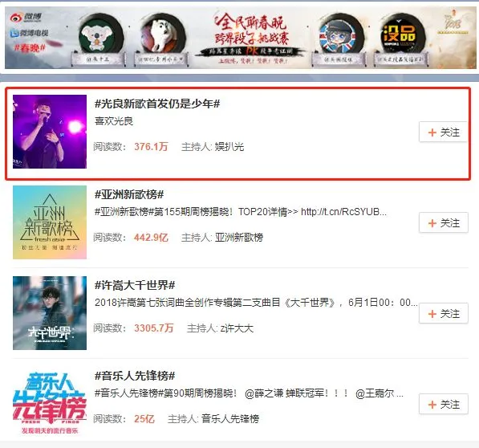Open the koala avatar in the banner
479x448 pixels.
pos(100,36)
